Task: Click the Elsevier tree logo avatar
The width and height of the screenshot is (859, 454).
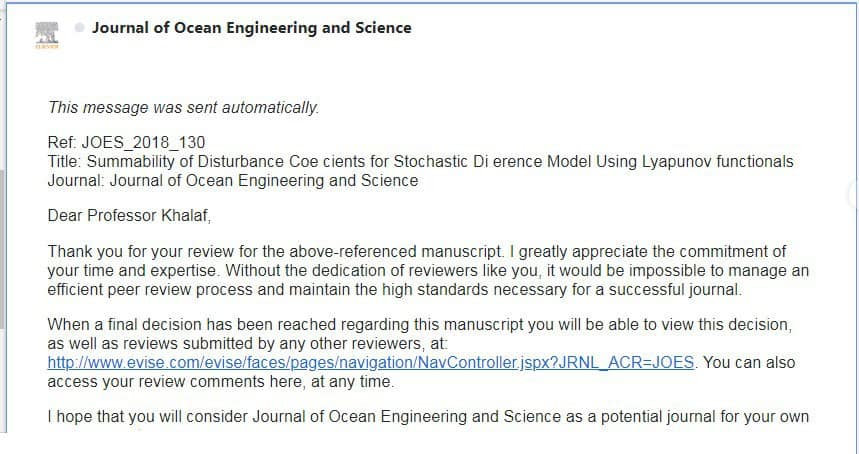Action: (47, 34)
